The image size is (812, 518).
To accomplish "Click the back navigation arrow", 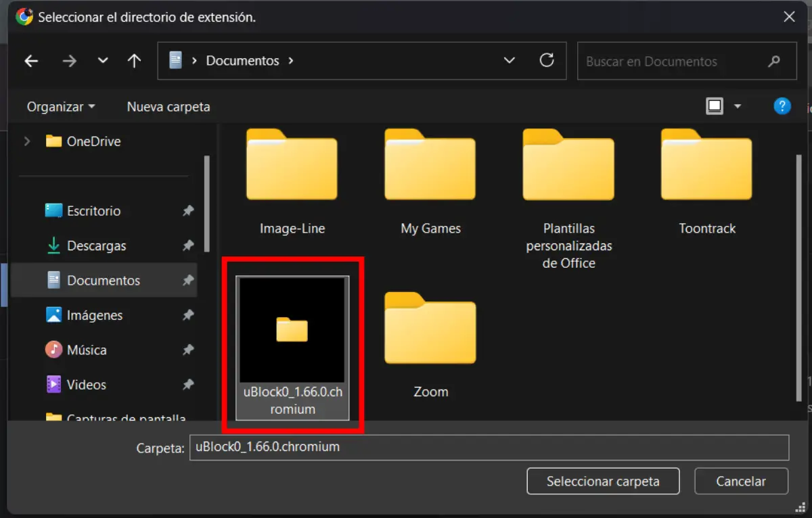I will click(31, 61).
